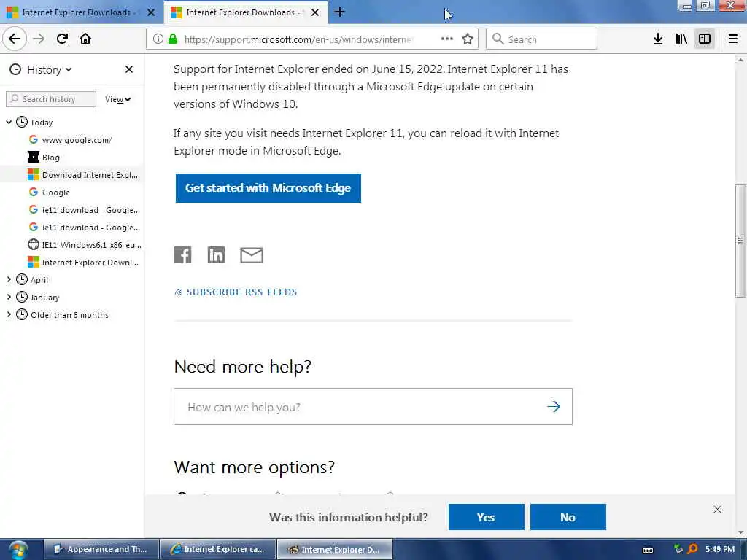Open Subscribe RSS Feeds link
Viewport: 747px width, 560px height.
236,292
